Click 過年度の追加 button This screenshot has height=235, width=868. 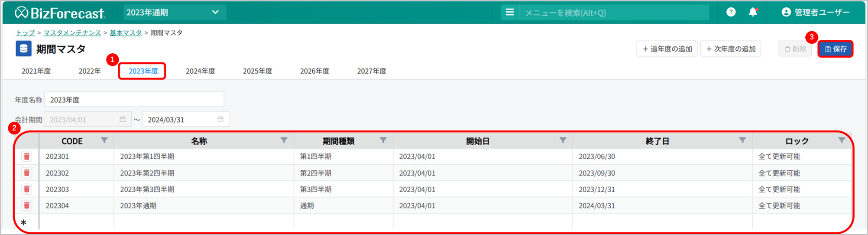tap(667, 49)
